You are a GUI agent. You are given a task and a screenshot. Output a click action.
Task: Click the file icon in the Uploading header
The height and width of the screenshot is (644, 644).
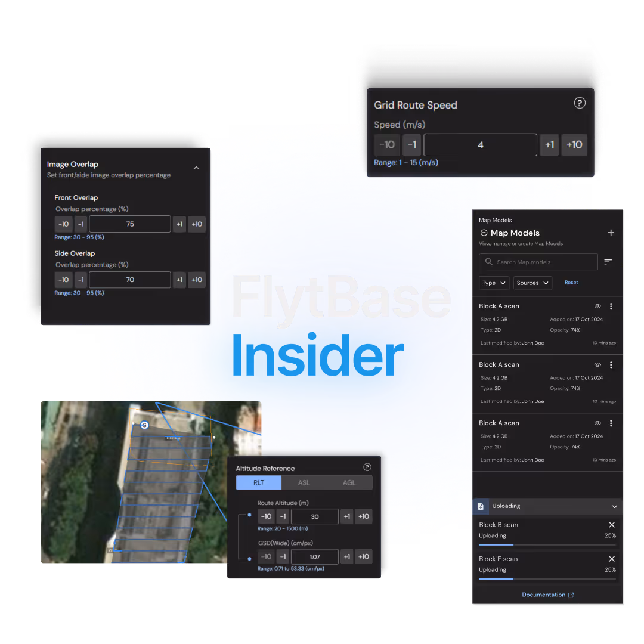coord(481,506)
